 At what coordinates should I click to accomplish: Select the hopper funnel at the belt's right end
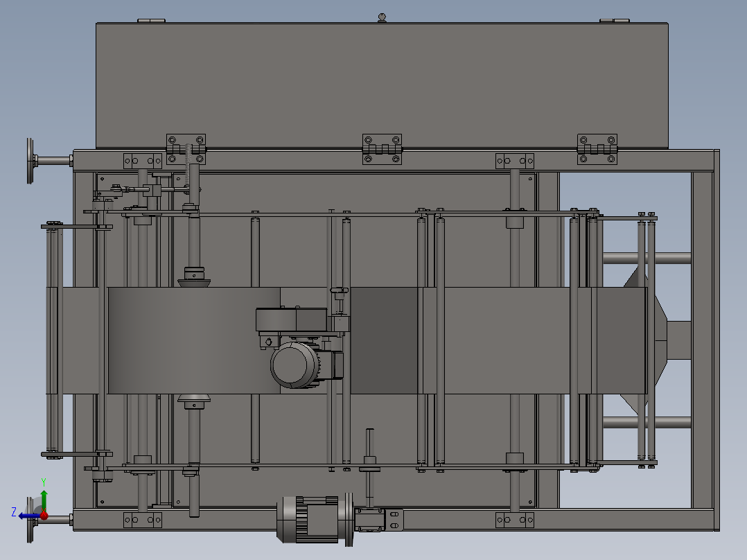coord(660,340)
